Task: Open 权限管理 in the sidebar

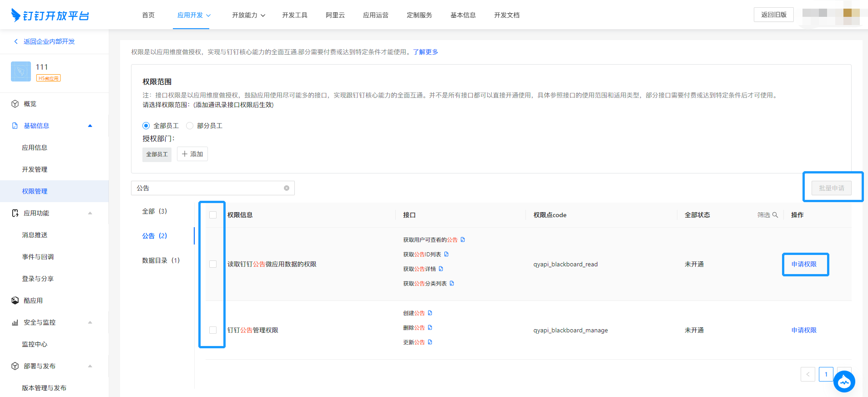Action: [54, 191]
